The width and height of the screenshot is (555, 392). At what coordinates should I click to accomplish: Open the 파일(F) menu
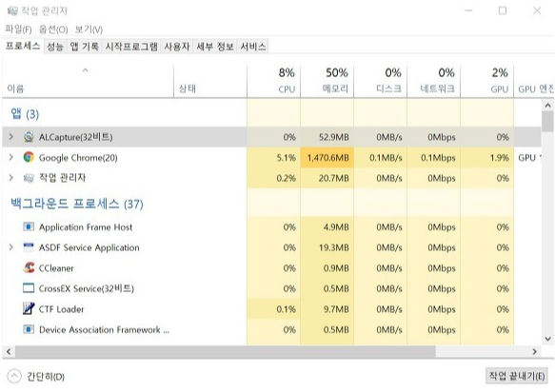[18, 29]
